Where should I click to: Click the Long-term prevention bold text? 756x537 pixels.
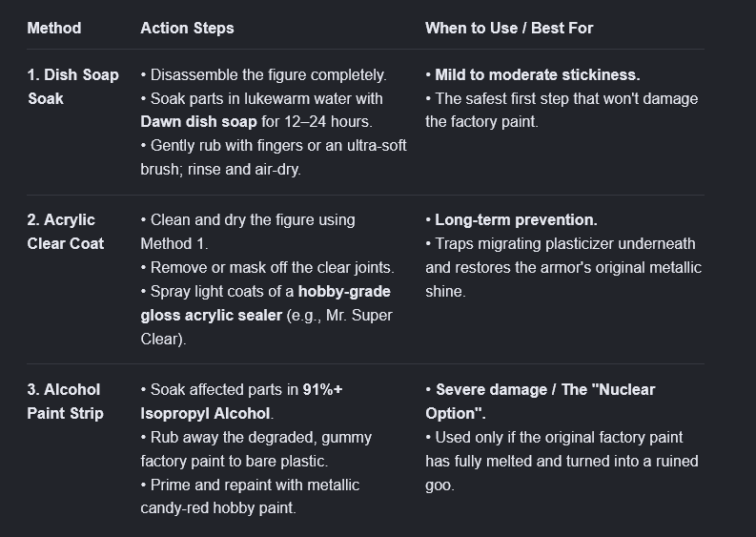pos(516,220)
